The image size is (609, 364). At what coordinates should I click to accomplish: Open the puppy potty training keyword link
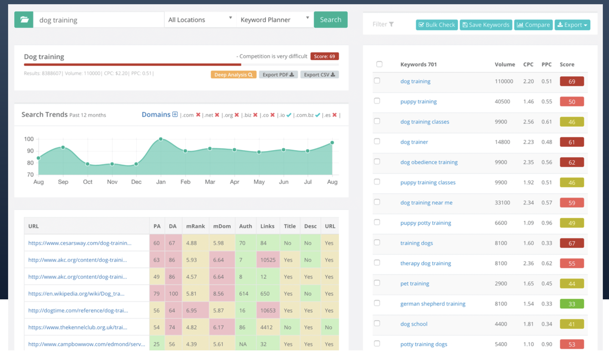(x=425, y=223)
